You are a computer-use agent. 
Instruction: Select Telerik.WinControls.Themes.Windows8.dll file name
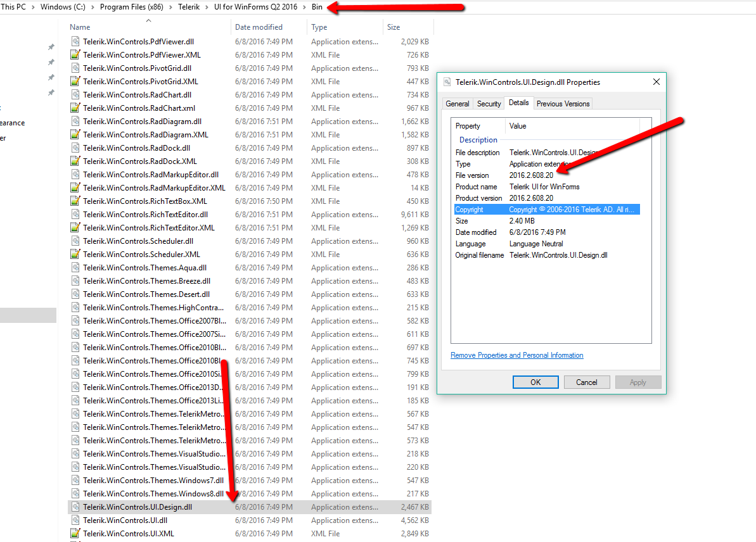tap(153, 494)
